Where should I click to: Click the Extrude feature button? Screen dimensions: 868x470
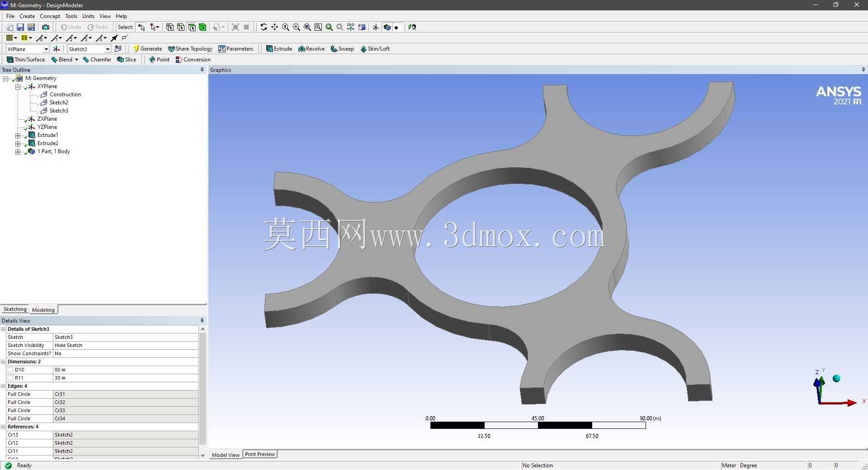click(279, 49)
